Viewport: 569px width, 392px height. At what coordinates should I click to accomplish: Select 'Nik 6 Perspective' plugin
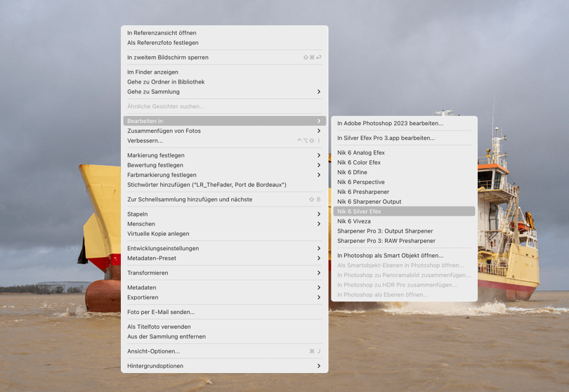coord(404,182)
